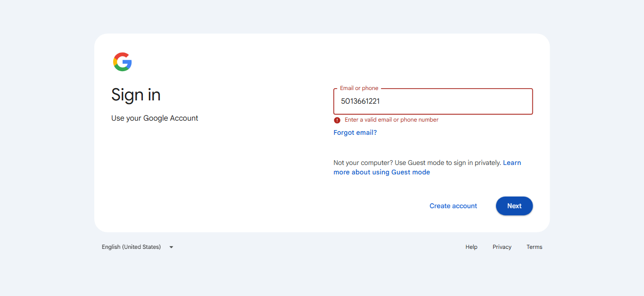Open the Help link in footer
Viewport: 644px width, 296px height.
pos(471,247)
